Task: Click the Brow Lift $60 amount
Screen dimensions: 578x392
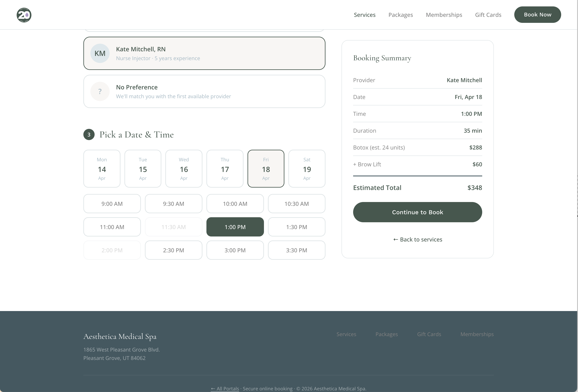Action: pyautogui.click(x=477, y=164)
